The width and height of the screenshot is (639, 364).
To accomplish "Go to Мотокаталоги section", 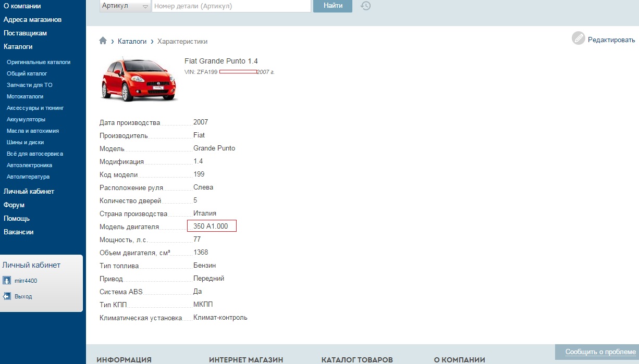I will click(25, 96).
